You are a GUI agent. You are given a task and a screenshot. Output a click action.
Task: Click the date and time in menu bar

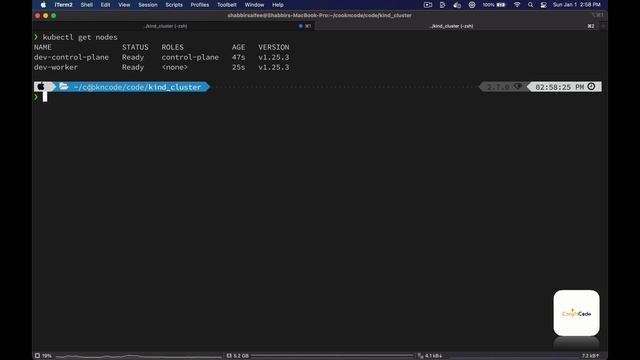click(x=576, y=5)
